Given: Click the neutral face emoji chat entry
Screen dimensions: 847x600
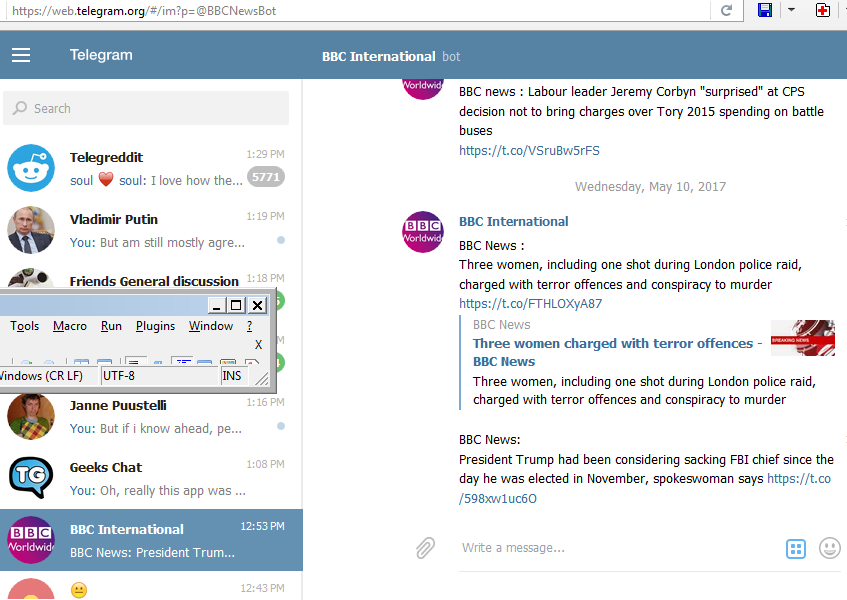Looking at the screenshot, I should (151, 586).
